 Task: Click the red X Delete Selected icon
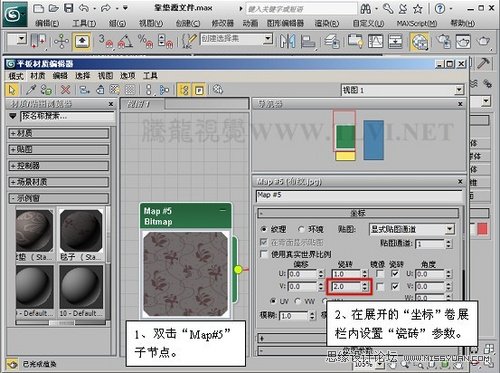click(x=66, y=90)
